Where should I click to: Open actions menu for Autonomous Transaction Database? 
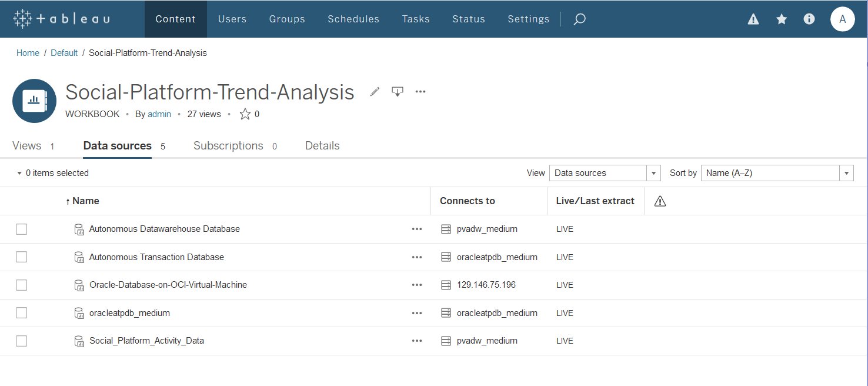point(417,257)
